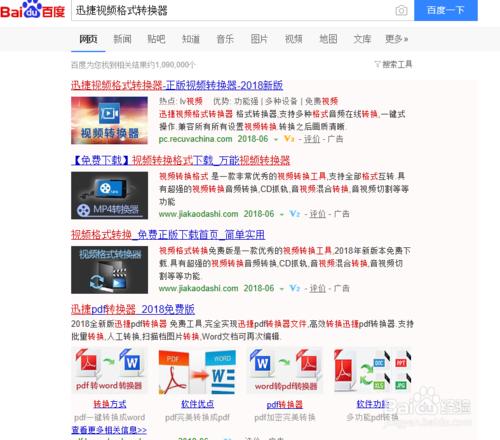Focus the search input field
The height and width of the screenshot is (440, 500).
[233, 10]
